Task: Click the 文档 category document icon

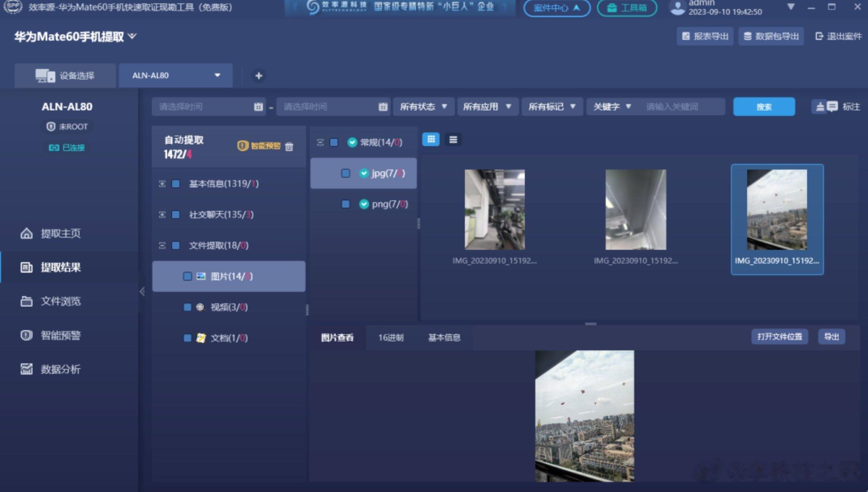Action: click(x=201, y=338)
